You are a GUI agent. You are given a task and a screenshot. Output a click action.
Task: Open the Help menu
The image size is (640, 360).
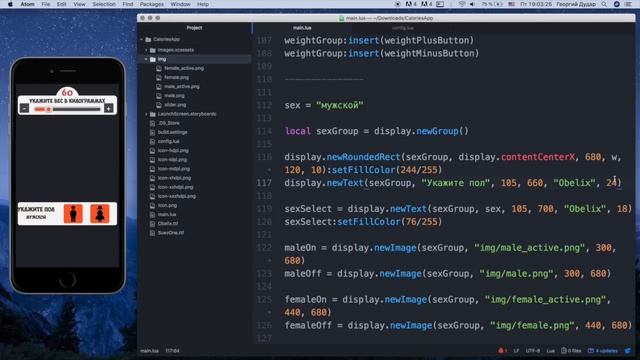tap(203, 4)
